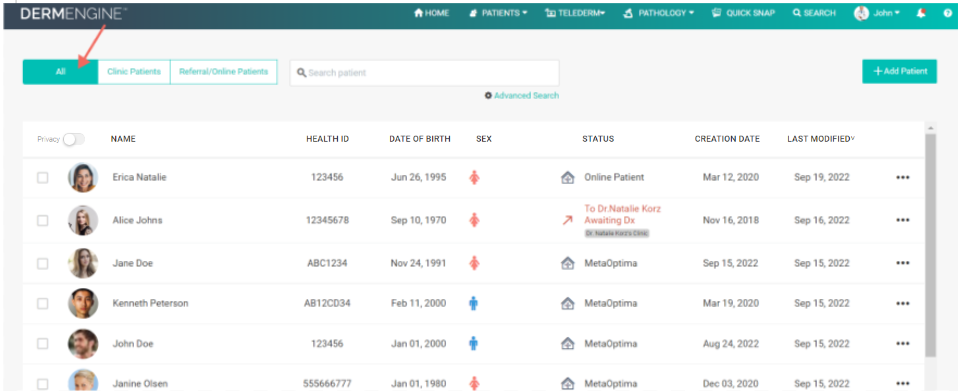Open Advanced Search link
Image resolution: width=958 pixels, height=391 pixels.
click(526, 95)
